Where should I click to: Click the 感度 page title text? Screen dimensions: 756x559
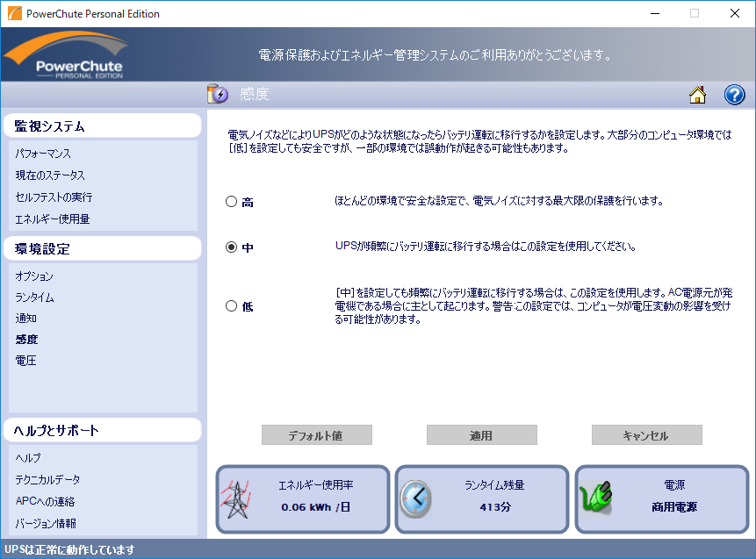(254, 94)
